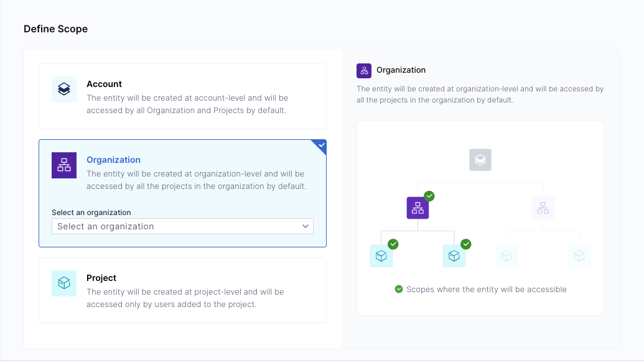
Task: Select the Account scope card
Action: click(182, 96)
